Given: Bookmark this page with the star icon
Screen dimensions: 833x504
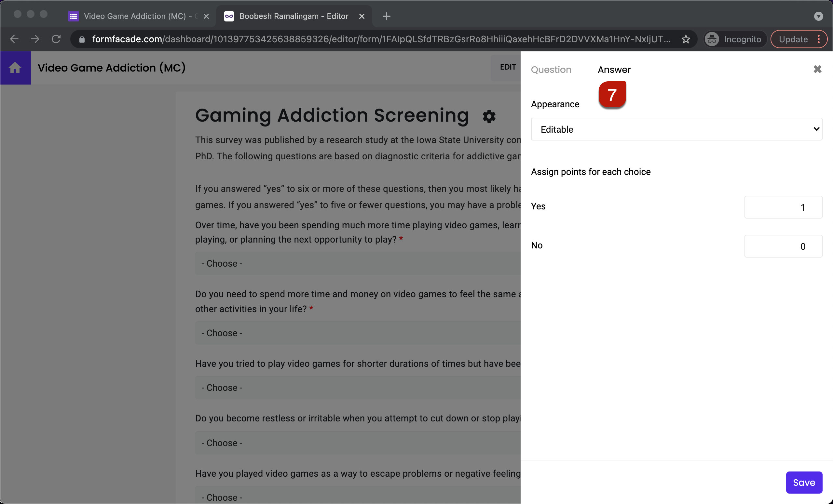Looking at the screenshot, I should (x=686, y=39).
